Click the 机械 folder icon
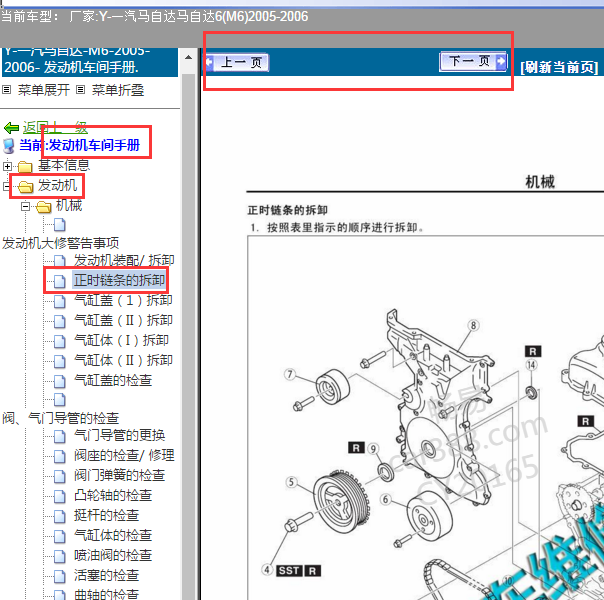This screenshot has height=600, width=604. [x=44, y=207]
